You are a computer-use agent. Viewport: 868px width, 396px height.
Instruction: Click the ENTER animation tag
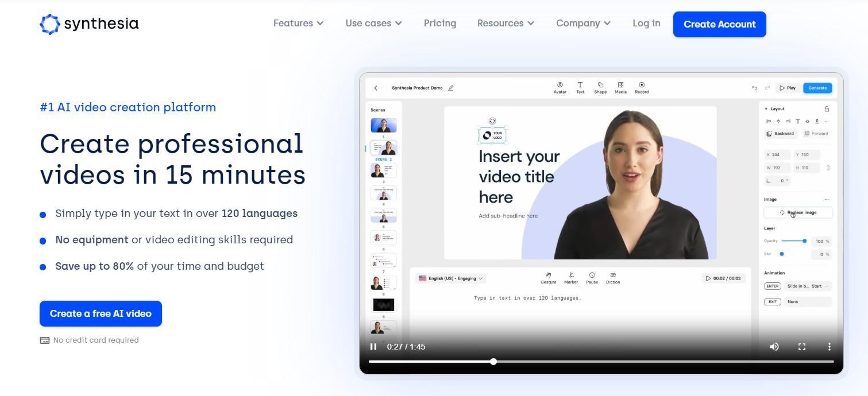(772, 286)
